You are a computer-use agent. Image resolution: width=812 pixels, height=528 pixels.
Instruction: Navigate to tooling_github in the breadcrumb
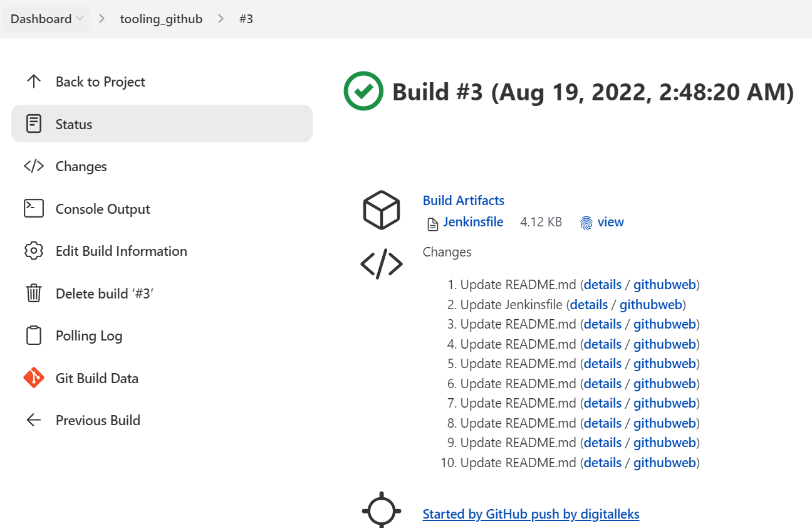pyautogui.click(x=161, y=18)
